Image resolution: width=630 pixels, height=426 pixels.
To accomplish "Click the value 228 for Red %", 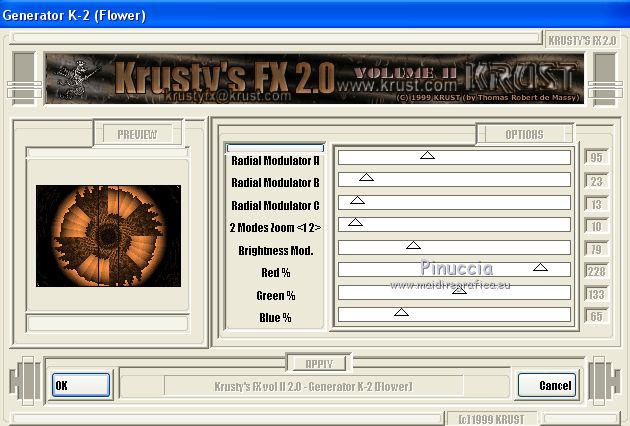I will pos(596,272).
